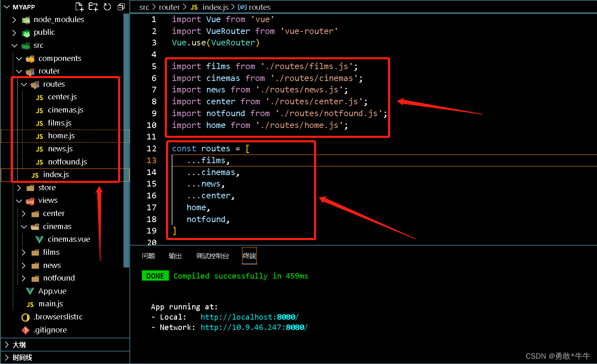Click the explorer vertical scrollbar
Viewport: 597px width, 364px height.
point(126,140)
